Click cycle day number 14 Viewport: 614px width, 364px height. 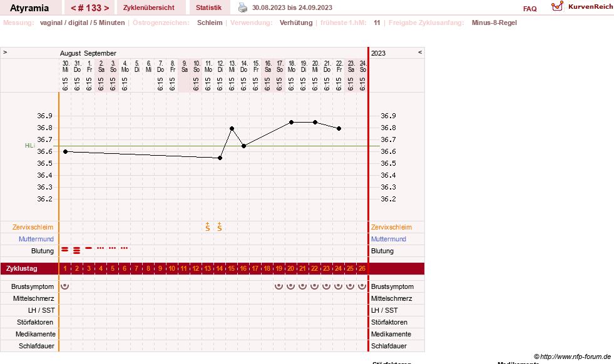tap(219, 268)
